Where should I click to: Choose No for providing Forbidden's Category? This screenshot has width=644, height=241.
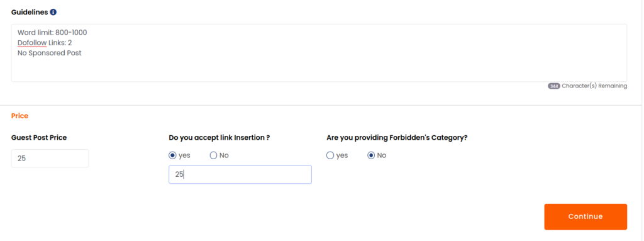371,155
